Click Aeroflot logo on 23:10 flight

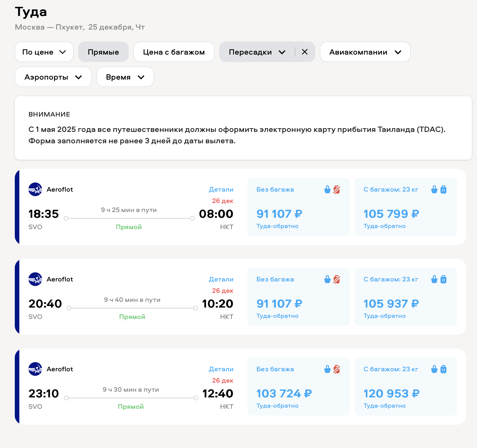click(35, 369)
